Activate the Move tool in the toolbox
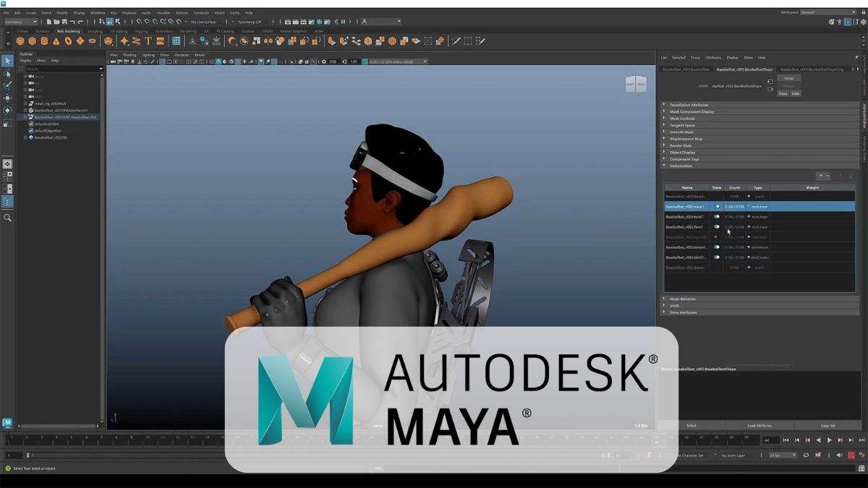868x488 pixels. [7, 98]
